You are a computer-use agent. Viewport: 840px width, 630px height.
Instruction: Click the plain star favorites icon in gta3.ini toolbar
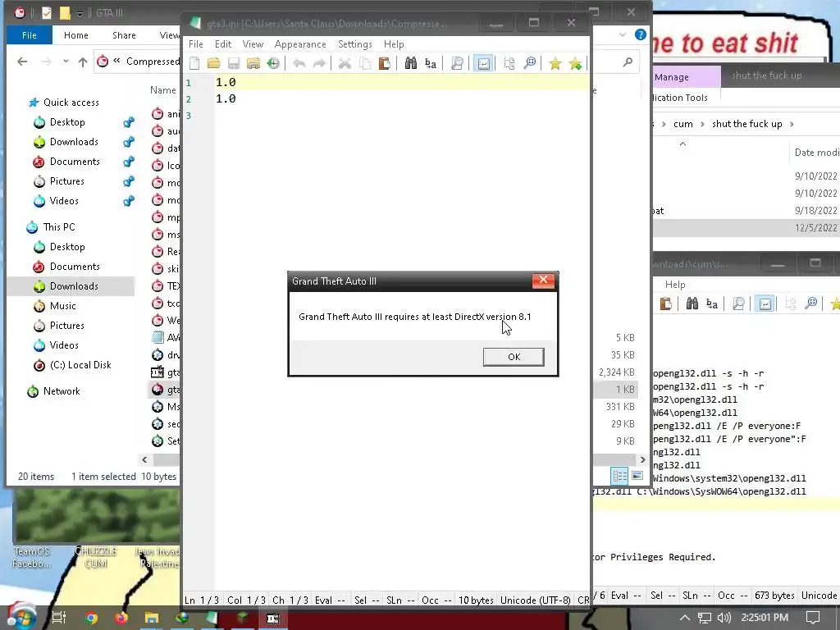555,64
